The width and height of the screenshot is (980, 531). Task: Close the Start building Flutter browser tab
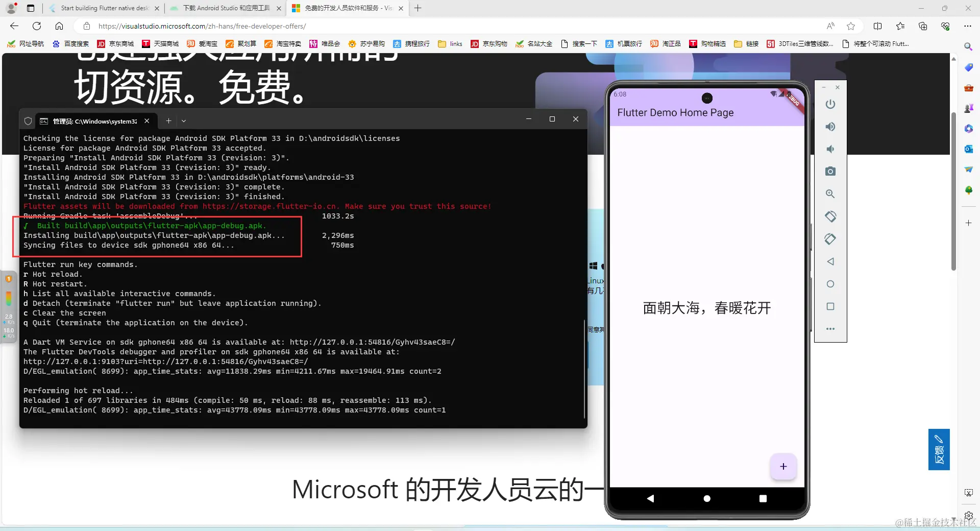coord(156,8)
